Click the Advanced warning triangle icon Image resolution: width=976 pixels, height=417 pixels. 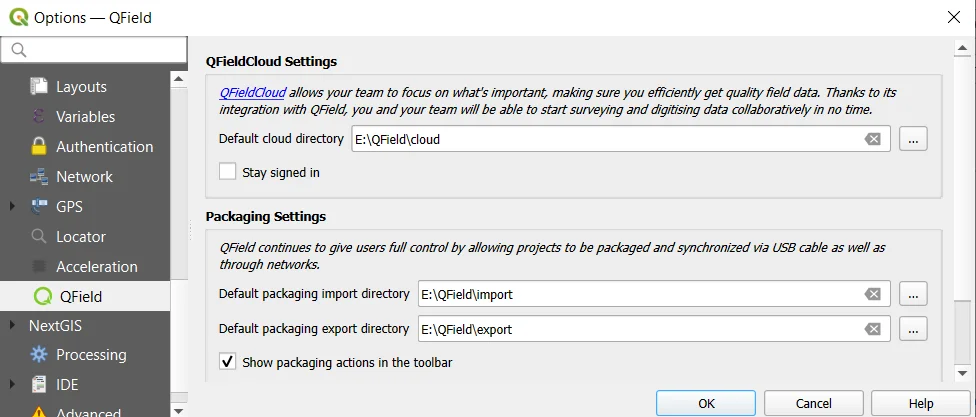click(x=39, y=412)
